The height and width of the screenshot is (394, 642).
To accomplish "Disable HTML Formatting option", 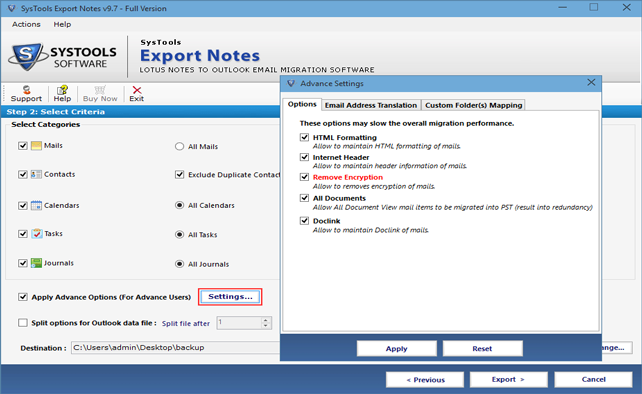I will (304, 137).
